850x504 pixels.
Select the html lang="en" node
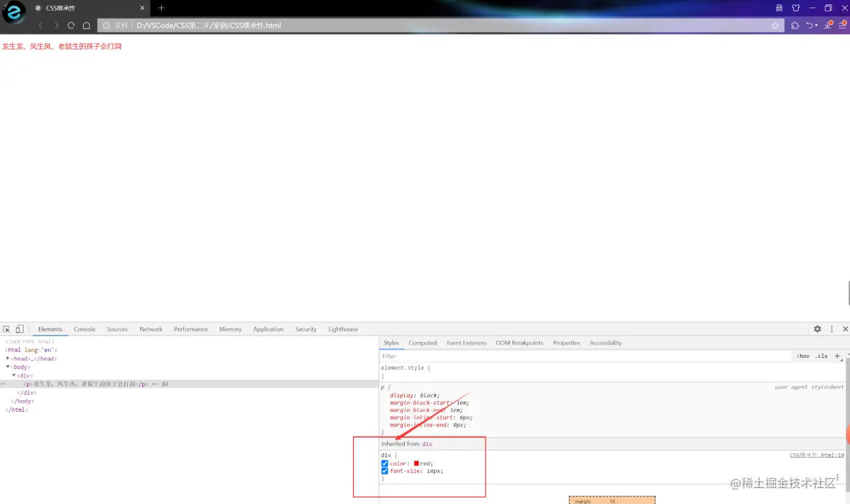click(x=31, y=350)
